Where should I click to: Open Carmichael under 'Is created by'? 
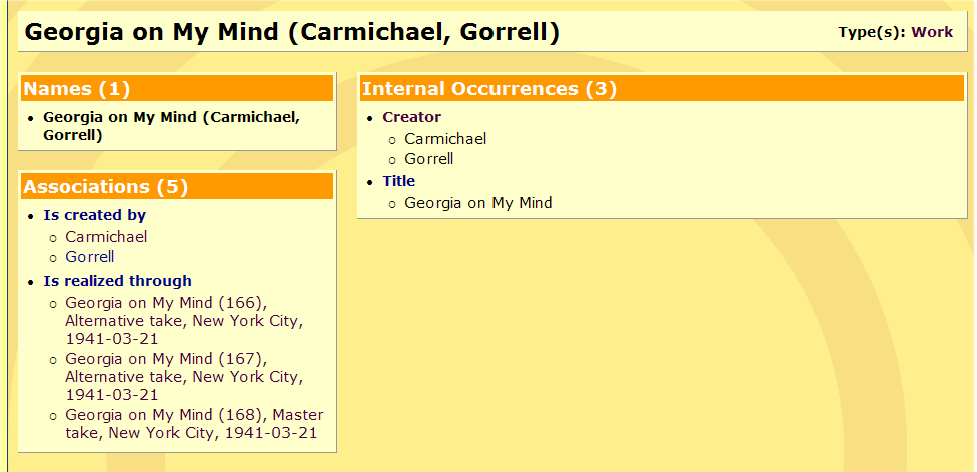[106, 237]
